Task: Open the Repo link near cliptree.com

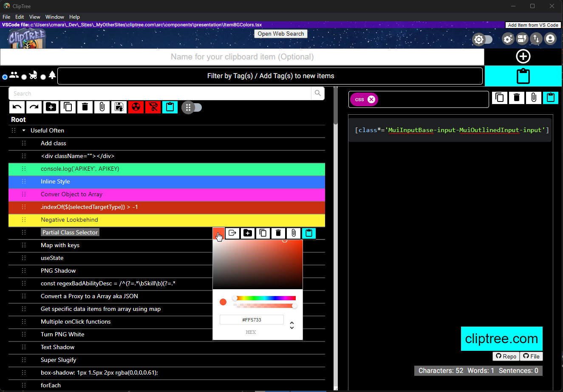Action: coord(505,356)
